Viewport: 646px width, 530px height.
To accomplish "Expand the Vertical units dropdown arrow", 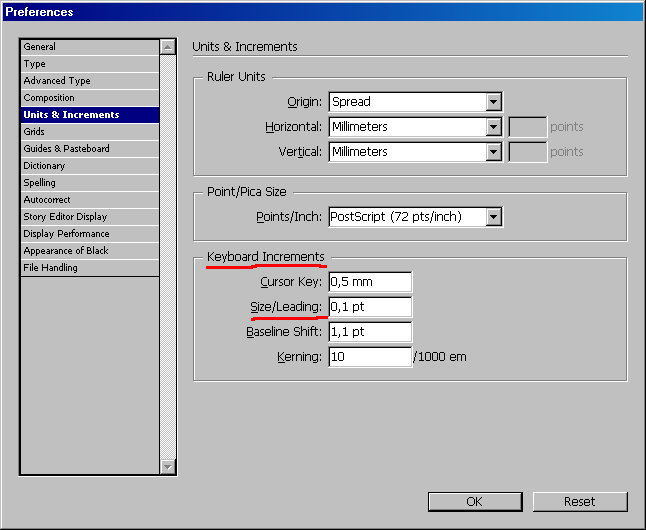I will click(x=493, y=152).
